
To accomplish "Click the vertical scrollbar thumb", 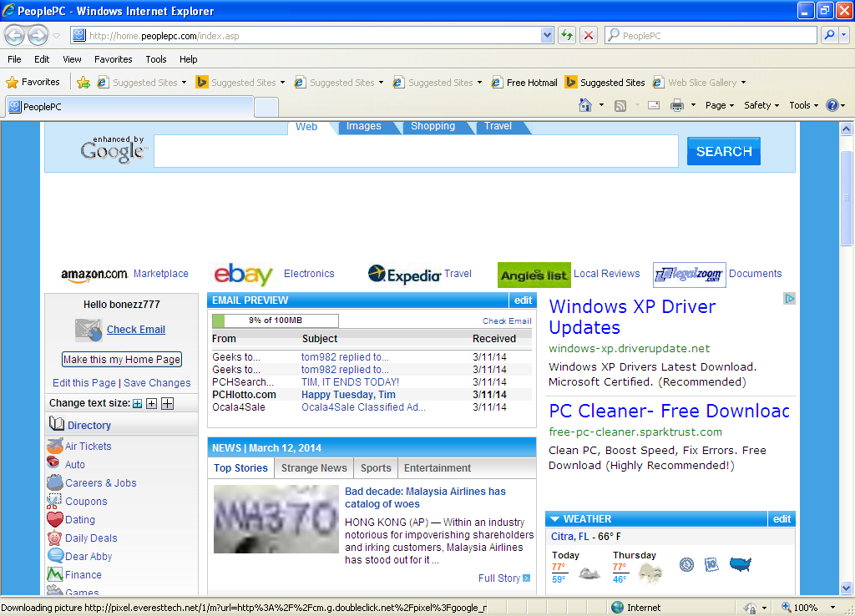I will 847,198.
